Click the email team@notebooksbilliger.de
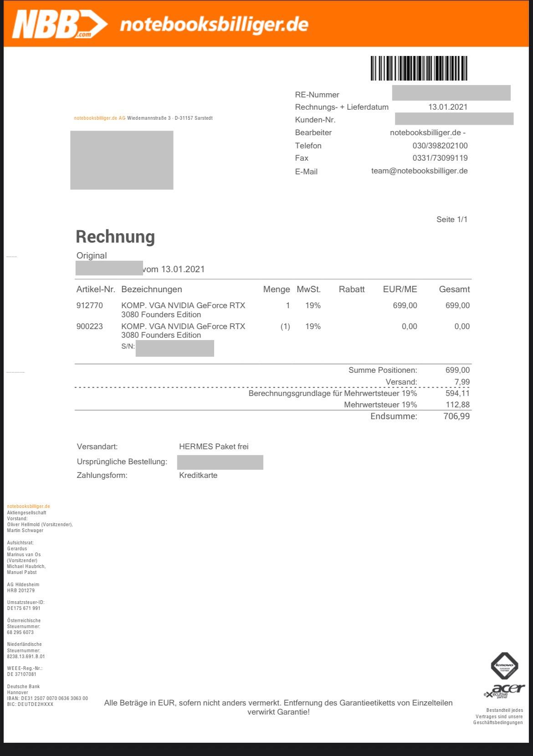 click(420, 171)
